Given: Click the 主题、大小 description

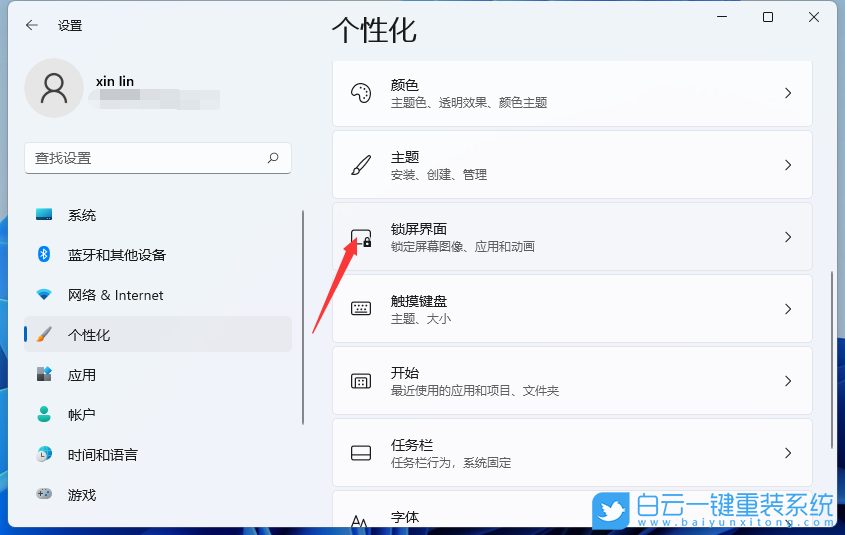Looking at the screenshot, I should (x=420, y=319).
